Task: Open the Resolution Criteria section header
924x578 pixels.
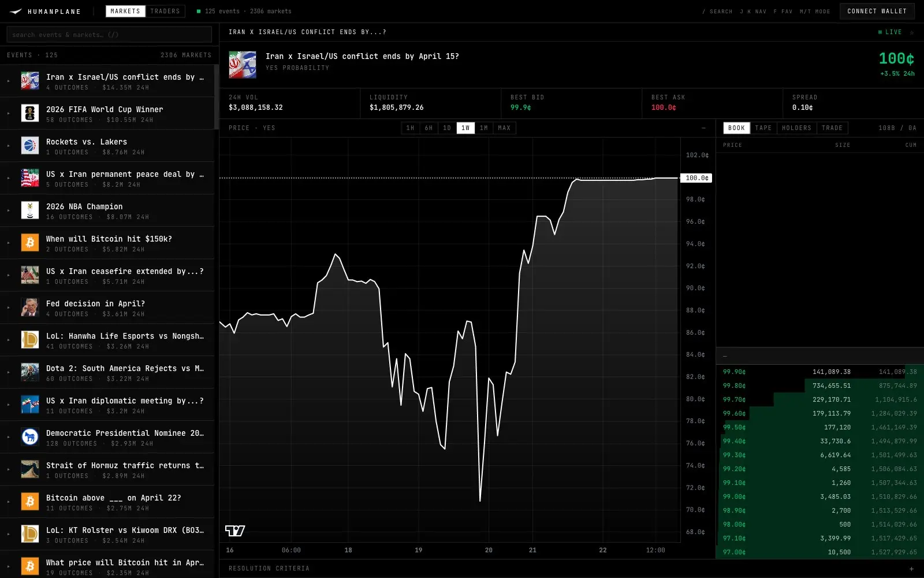Action: pyautogui.click(x=572, y=569)
